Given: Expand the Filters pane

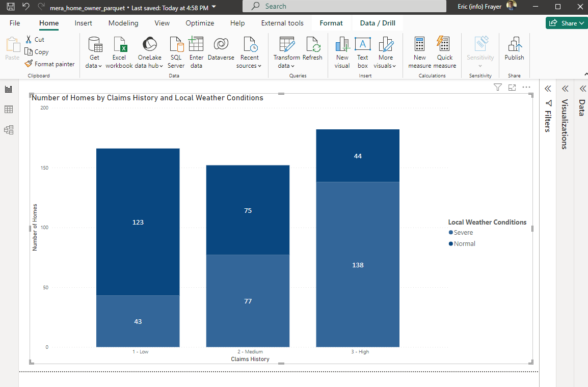Looking at the screenshot, I should pyautogui.click(x=548, y=89).
